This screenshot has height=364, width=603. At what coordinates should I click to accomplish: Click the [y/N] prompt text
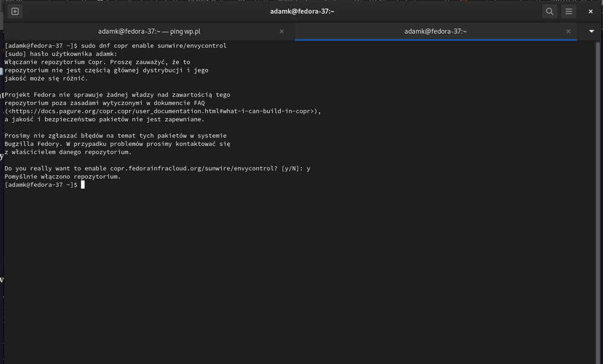pyautogui.click(x=292, y=169)
